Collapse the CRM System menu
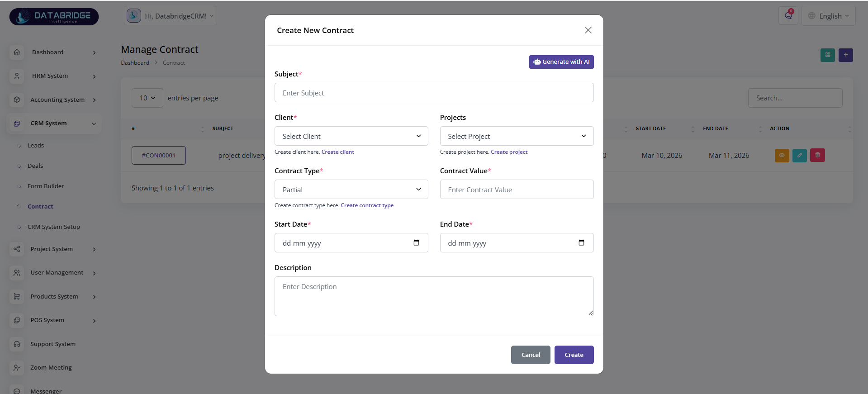The width and height of the screenshot is (868, 394). pyautogui.click(x=94, y=123)
